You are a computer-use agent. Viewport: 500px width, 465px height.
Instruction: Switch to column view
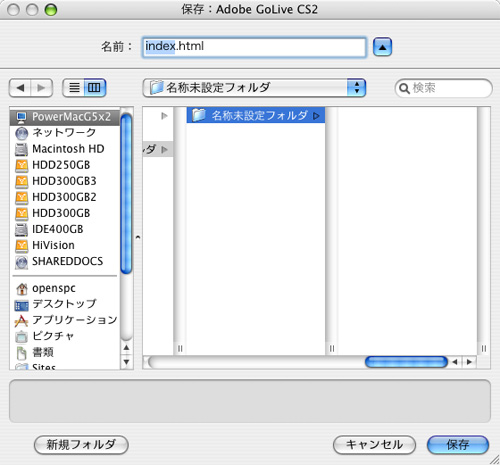(x=94, y=88)
